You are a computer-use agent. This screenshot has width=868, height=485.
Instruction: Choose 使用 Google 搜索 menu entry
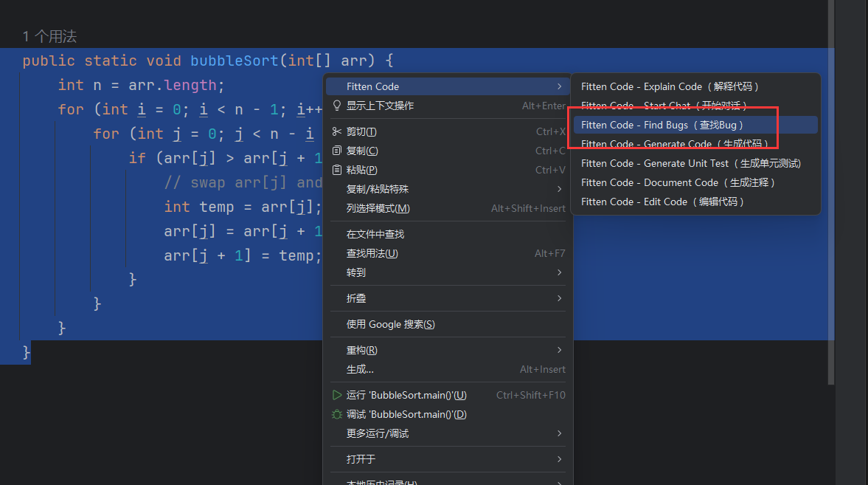click(x=390, y=324)
